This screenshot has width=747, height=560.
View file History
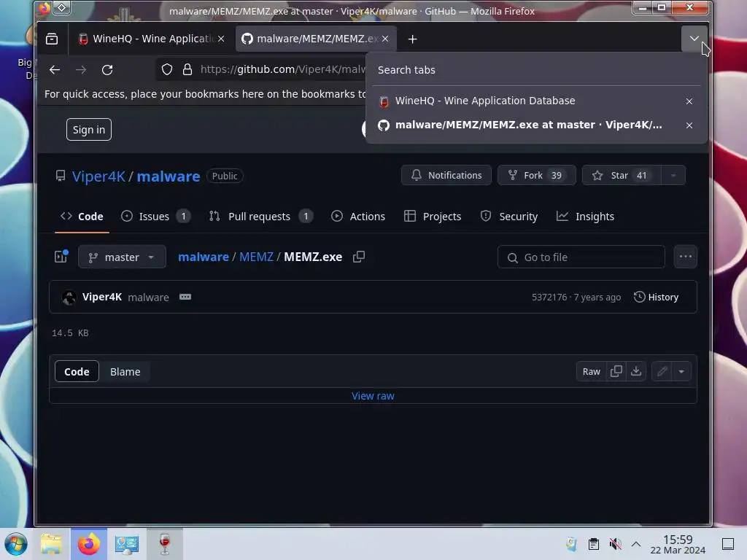[656, 297]
